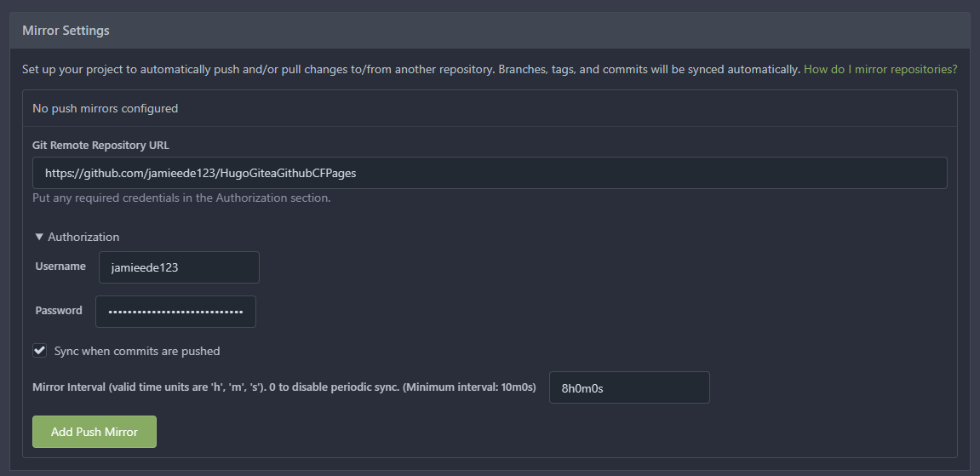Screen dimensions: 980x476
Task: Click the "Sync when commits are pushed" label
Action: (137, 351)
